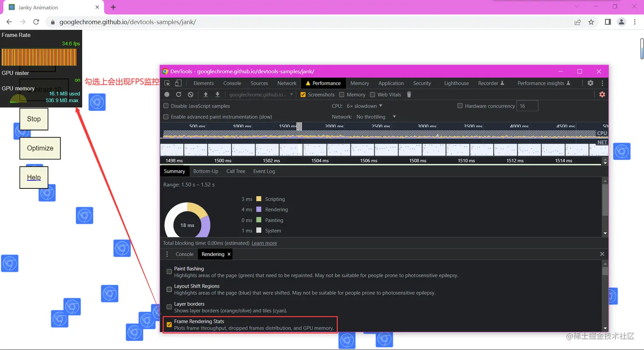
Task: Click the browser address bar URL
Action: click(128, 22)
